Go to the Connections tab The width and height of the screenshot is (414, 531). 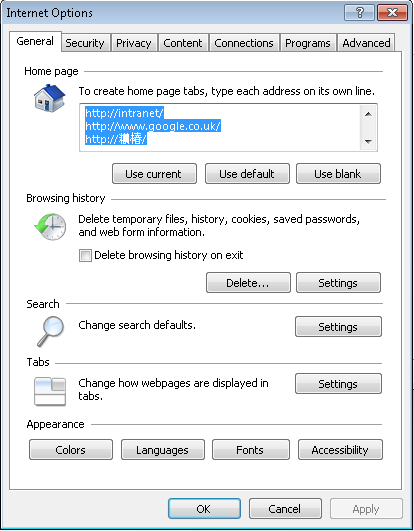pos(244,43)
